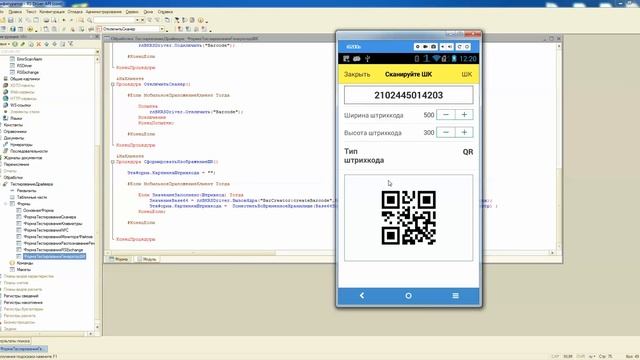Select Журналы документов in the tree
640x360 pixels.
[x=23, y=158]
